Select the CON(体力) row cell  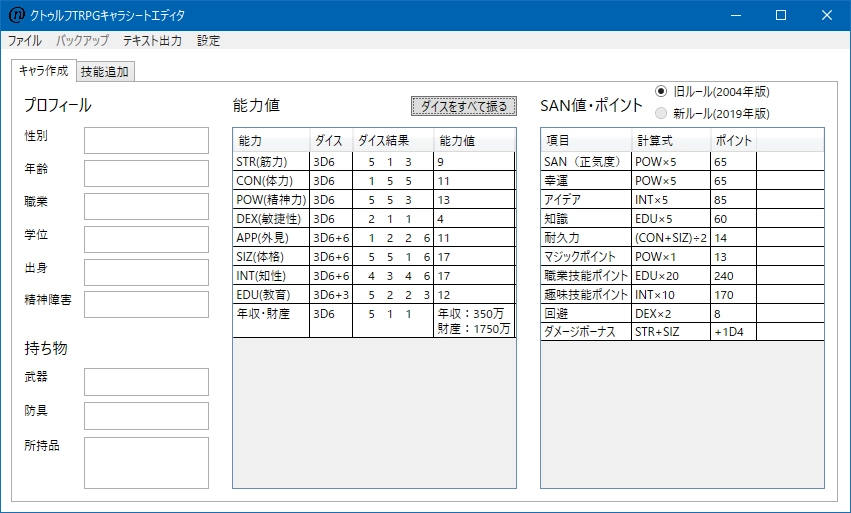(271, 181)
